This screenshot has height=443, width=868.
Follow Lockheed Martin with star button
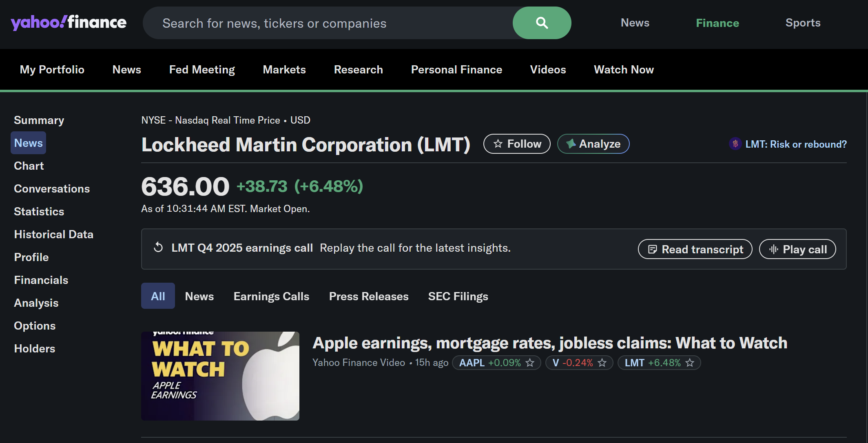tap(517, 144)
